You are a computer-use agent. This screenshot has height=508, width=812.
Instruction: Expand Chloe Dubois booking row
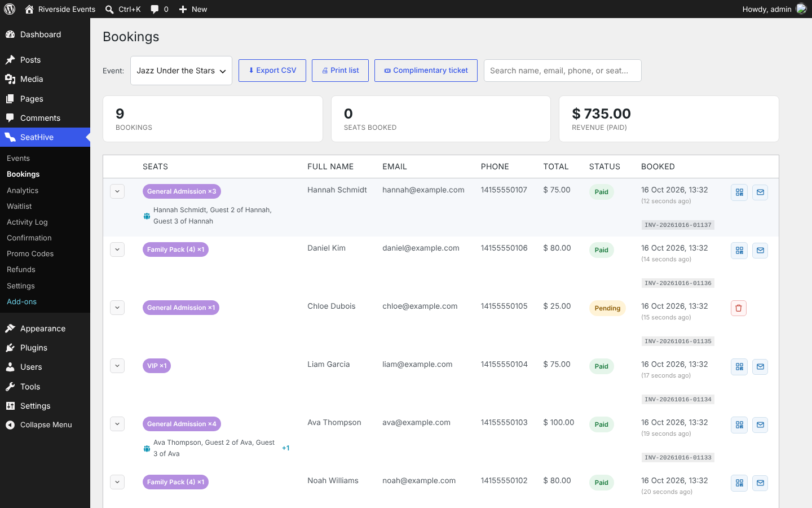pyautogui.click(x=117, y=308)
